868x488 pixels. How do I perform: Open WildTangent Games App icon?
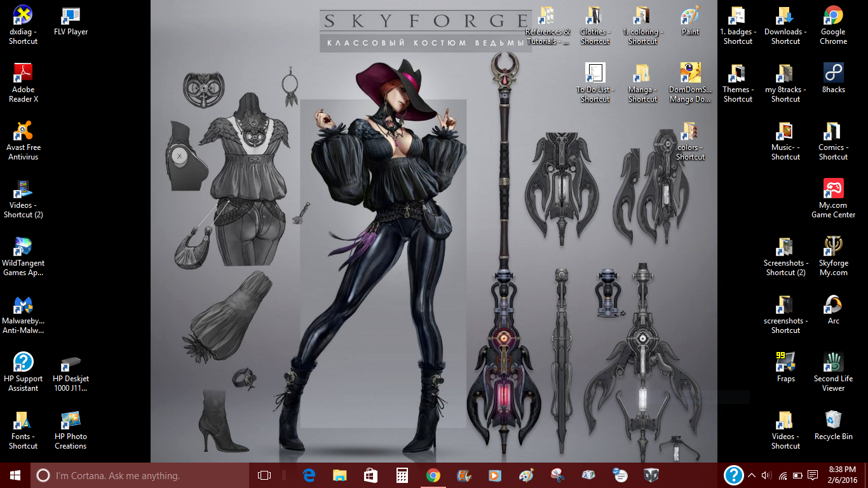click(24, 257)
